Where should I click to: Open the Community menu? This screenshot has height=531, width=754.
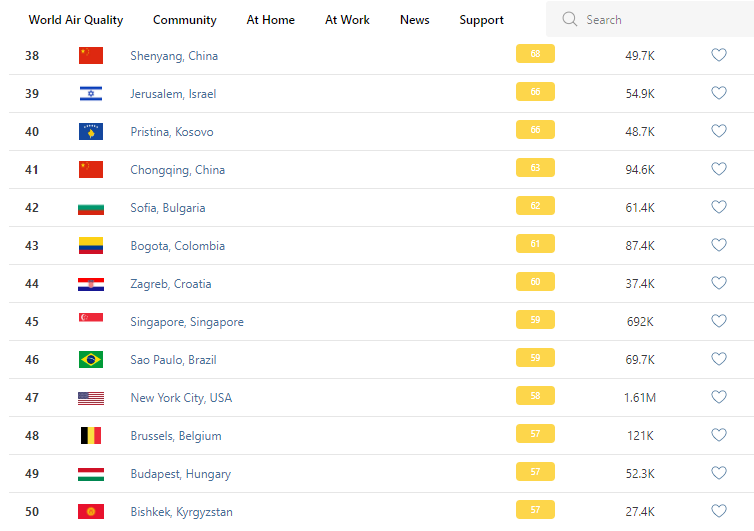185,20
